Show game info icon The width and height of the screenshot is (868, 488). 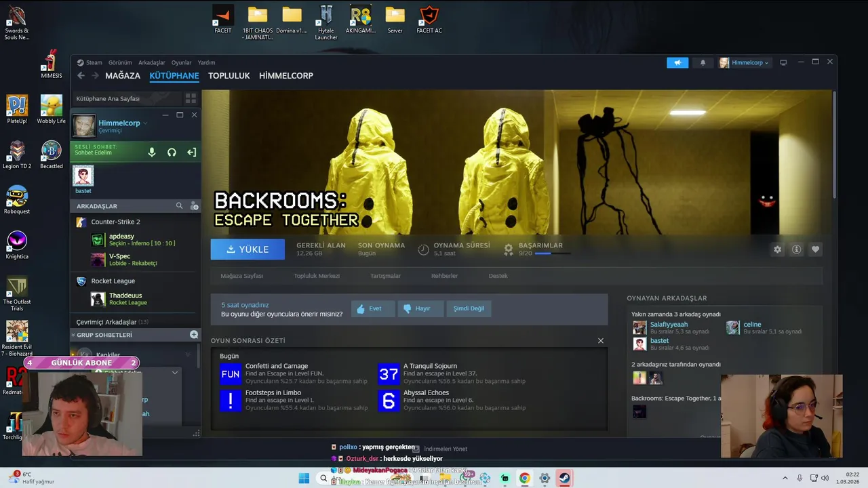pos(796,249)
